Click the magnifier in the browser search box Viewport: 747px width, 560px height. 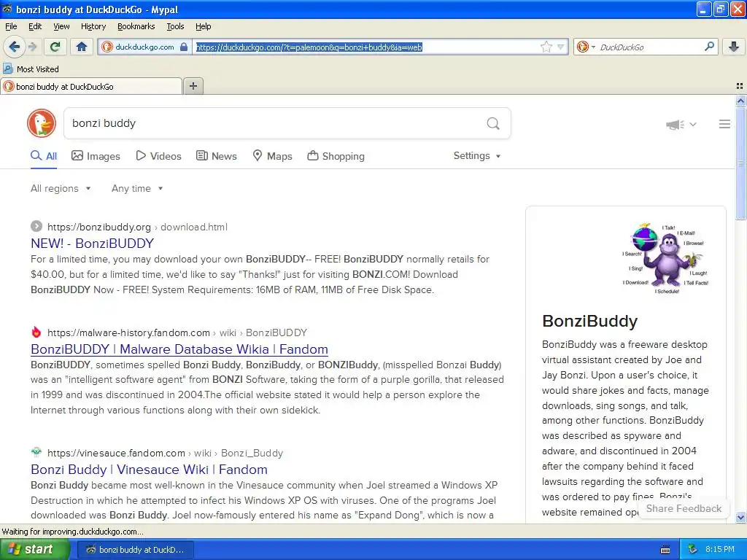(x=709, y=47)
